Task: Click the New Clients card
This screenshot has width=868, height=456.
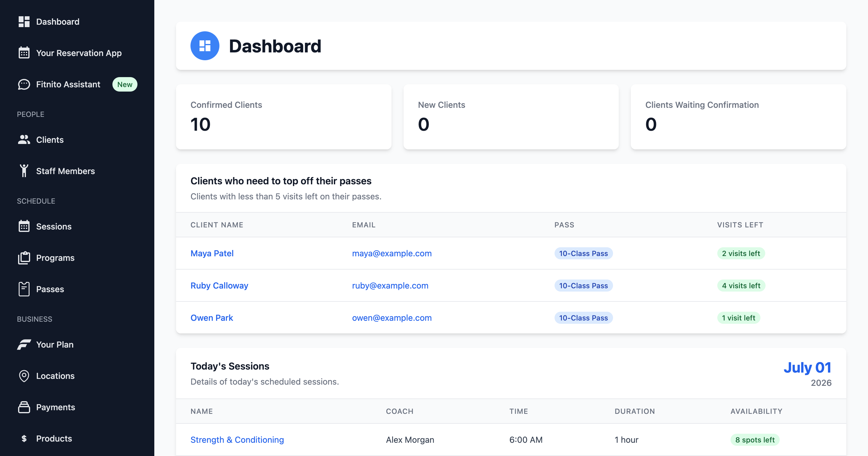Action: pos(511,117)
